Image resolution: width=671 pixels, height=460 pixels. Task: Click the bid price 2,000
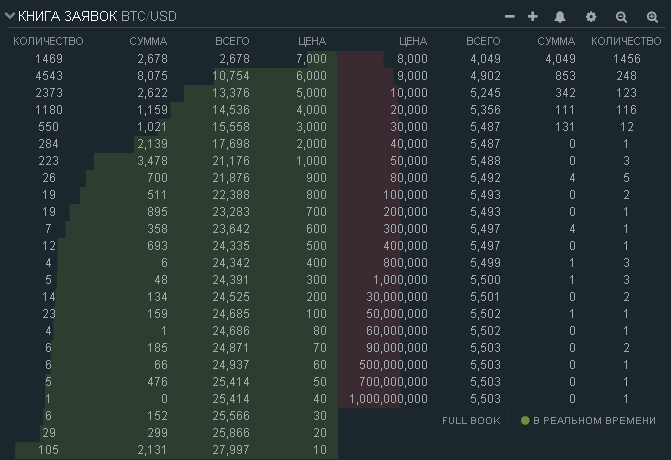[312, 144]
